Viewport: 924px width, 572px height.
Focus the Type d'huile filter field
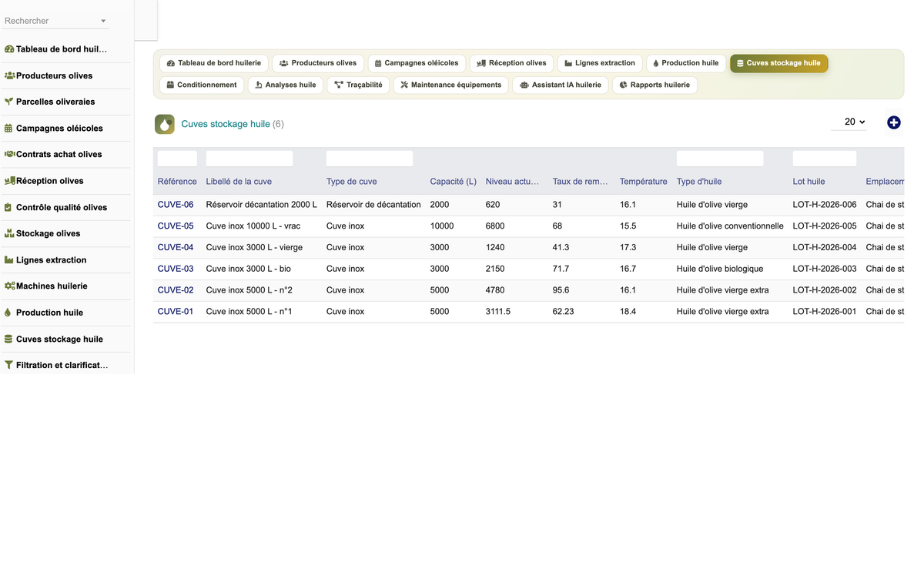(x=720, y=159)
